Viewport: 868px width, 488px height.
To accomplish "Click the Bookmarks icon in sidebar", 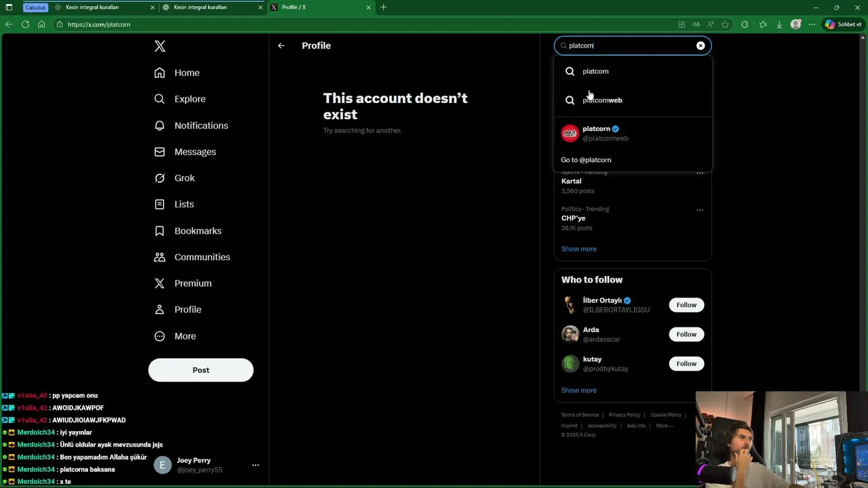I will coord(159,231).
